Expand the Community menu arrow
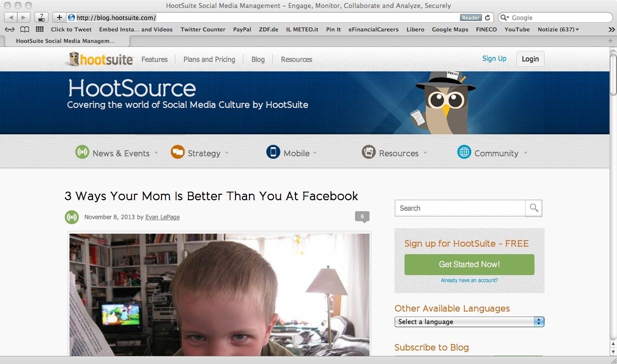 pos(525,153)
